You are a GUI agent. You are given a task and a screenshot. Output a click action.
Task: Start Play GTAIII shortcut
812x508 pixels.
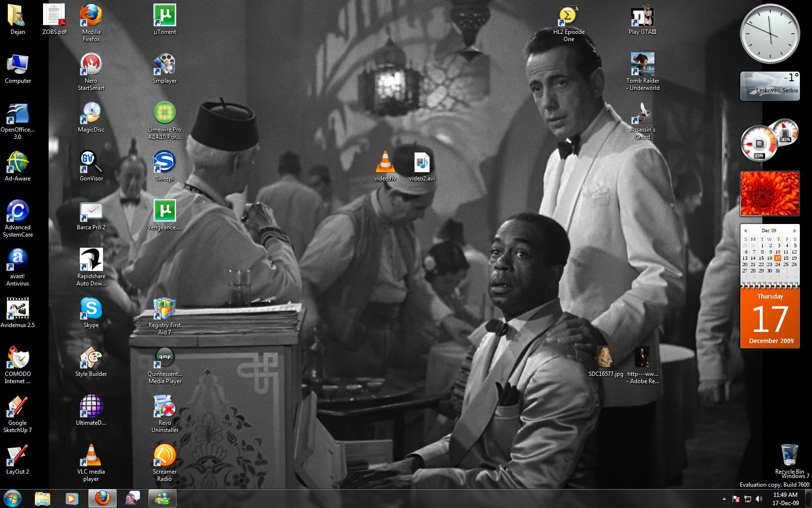coord(642,19)
